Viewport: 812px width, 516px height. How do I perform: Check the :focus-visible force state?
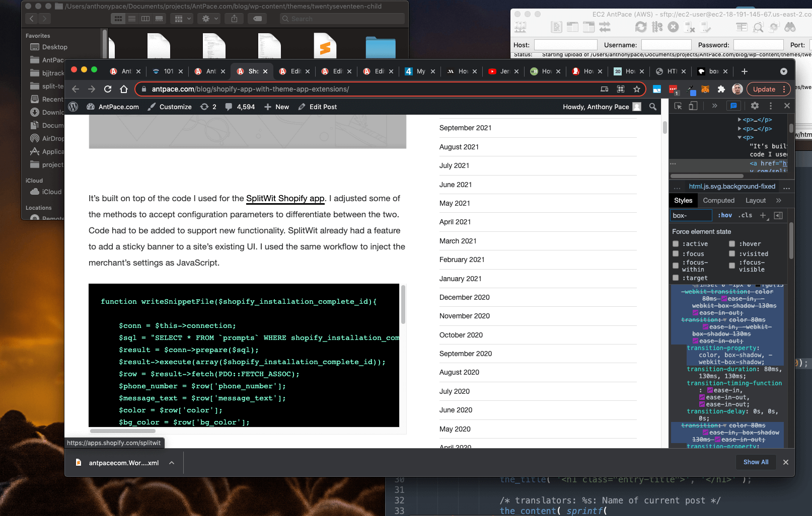(732, 266)
